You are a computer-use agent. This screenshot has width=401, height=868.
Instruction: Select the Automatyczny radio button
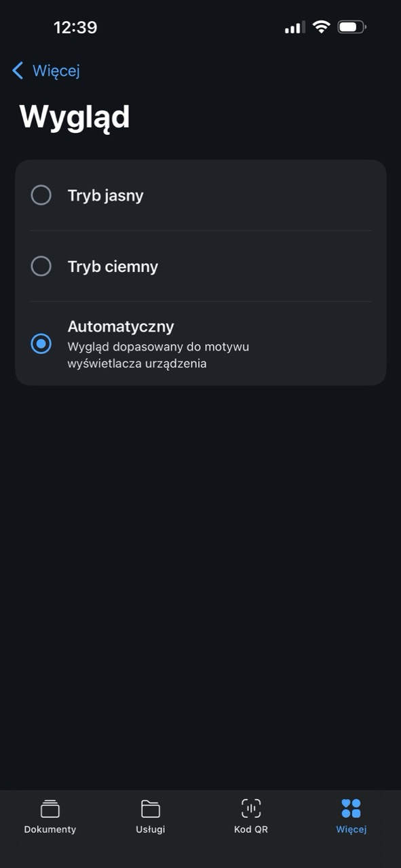pos(41,344)
